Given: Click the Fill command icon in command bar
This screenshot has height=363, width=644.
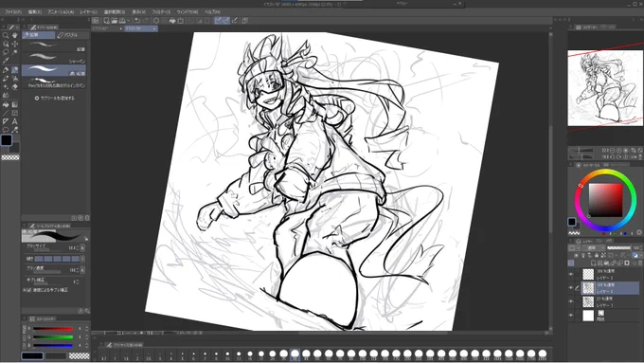Looking at the screenshot, I should pos(172,20).
